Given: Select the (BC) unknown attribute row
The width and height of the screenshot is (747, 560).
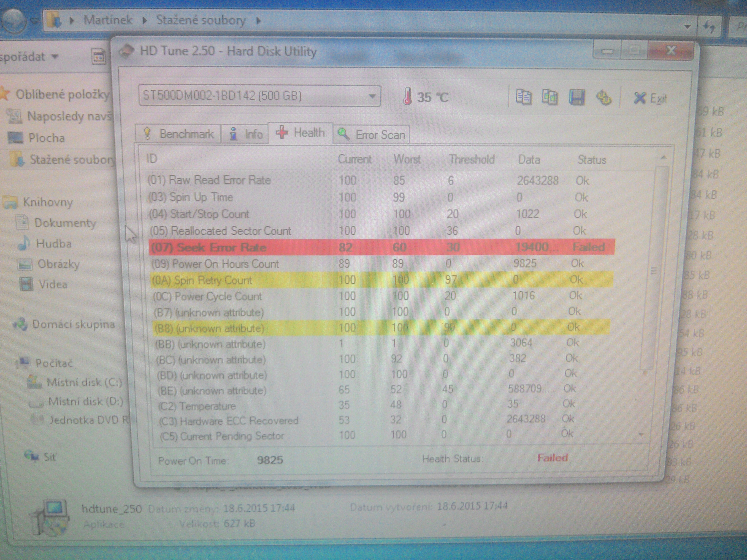Looking at the screenshot, I should pos(382,359).
